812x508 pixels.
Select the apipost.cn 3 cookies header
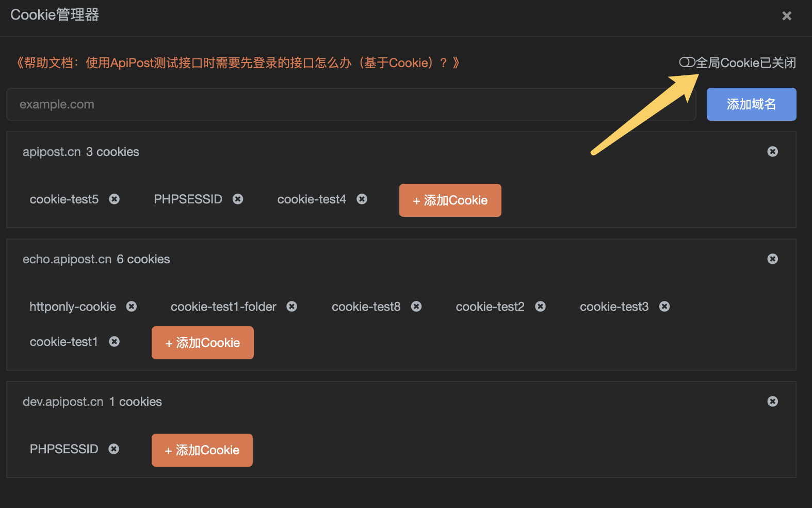point(81,152)
